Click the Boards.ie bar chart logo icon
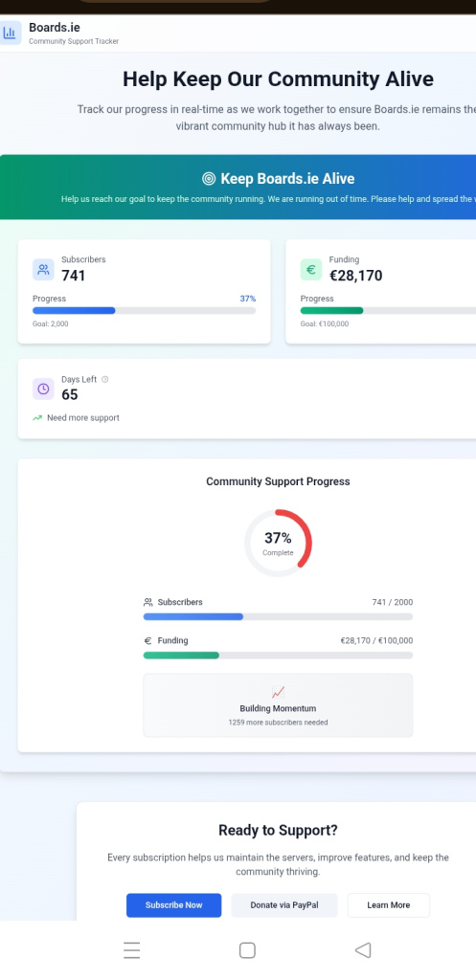This screenshot has height=980, width=476. point(9,32)
